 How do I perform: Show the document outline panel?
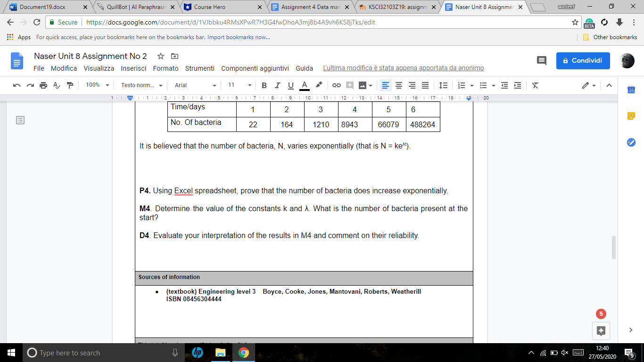(20, 120)
